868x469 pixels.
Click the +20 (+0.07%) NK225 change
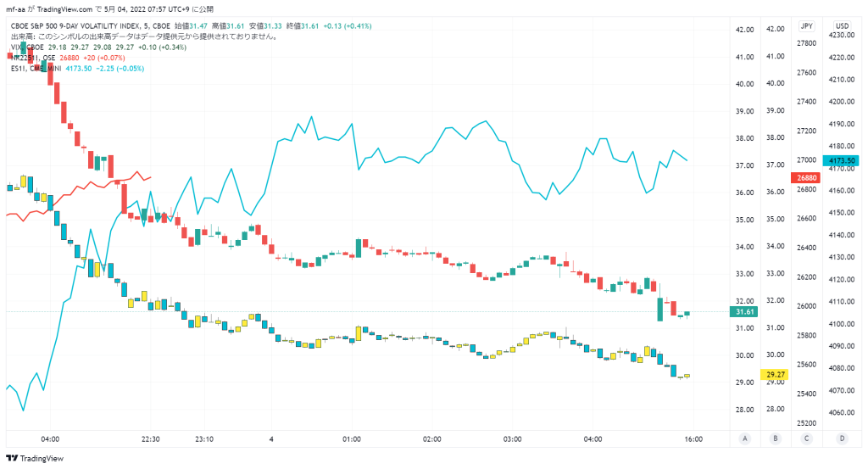[x=104, y=59]
